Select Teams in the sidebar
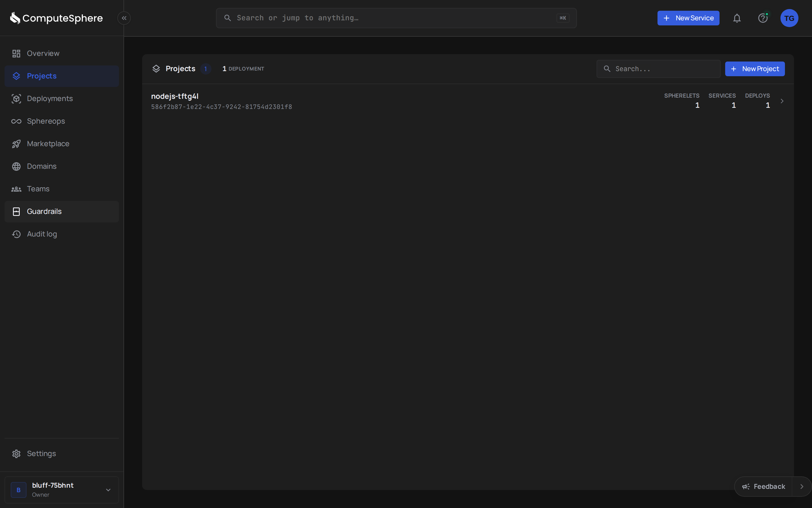Viewport: 812px width, 508px height. tap(62, 189)
